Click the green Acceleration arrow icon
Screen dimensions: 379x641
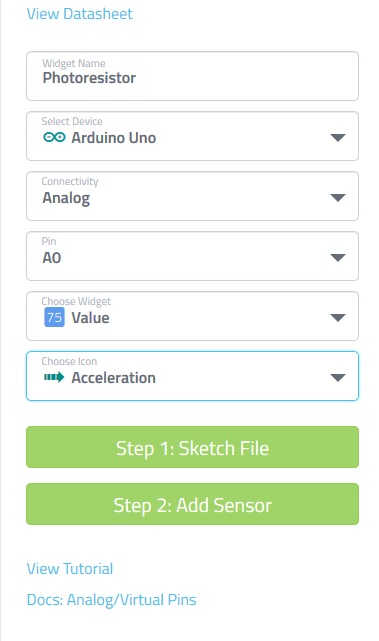[54, 377]
